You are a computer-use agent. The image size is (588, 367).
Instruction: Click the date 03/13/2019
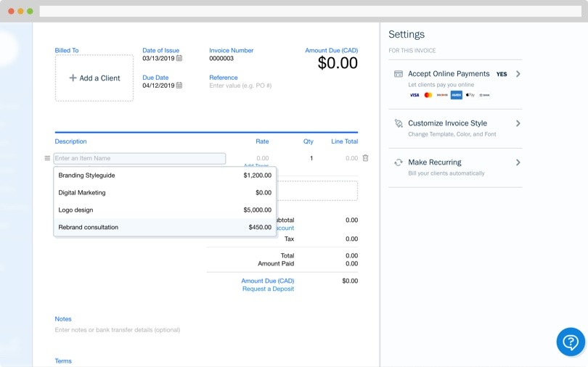click(x=158, y=58)
